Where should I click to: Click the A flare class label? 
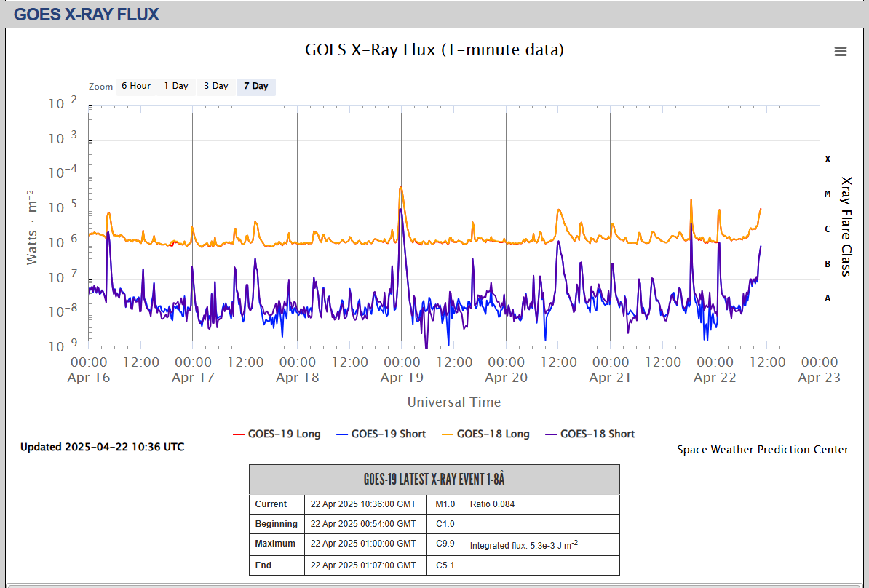coord(828,298)
